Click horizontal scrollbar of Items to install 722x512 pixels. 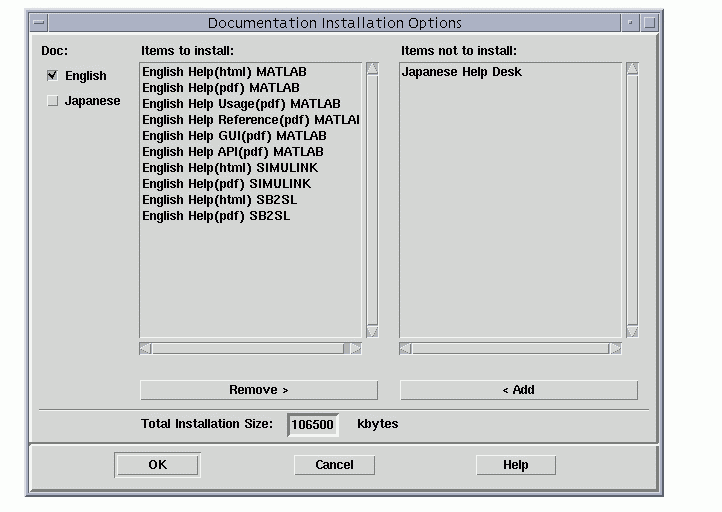(x=250, y=349)
